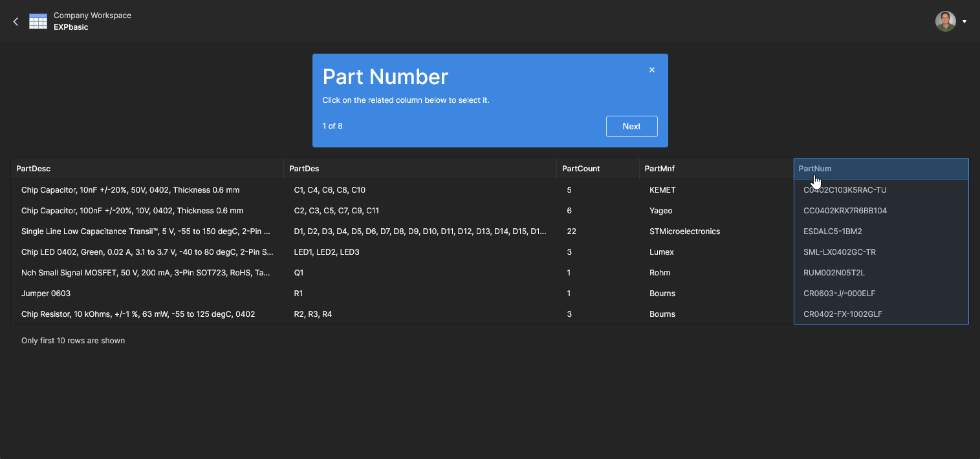Image resolution: width=980 pixels, height=459 pixels.
Task: Click the STMicroelectronics manufacturer cell
Action: 684,231
